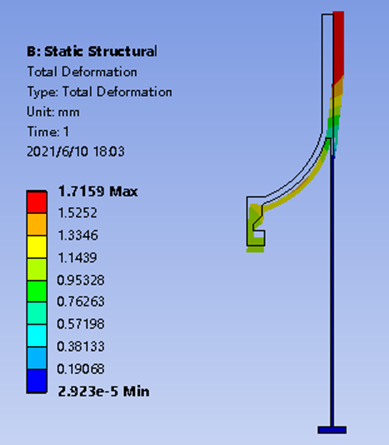Viewport: 389px width, 445px height.
Task: Select the 0.95328 legend value
Action: (81, 280)
